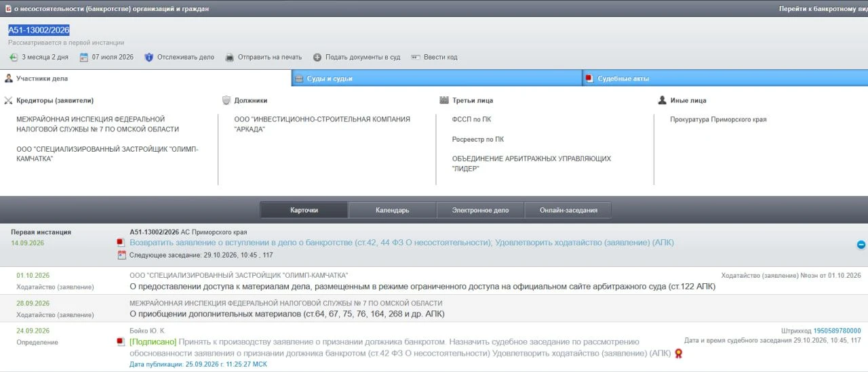Click the clock icon beside '3 месяца 2 дня'
Viewport: 868px width, 372px height.
pos(14,57)
